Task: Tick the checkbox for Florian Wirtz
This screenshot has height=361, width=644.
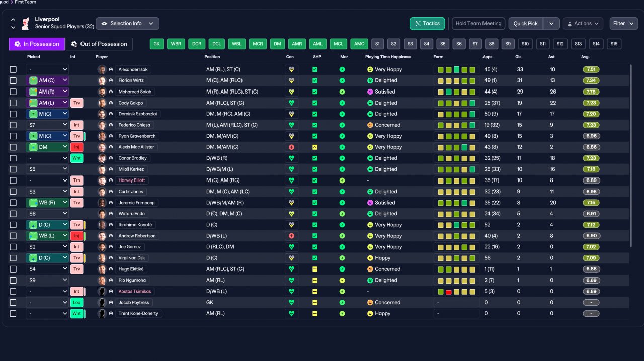Action: [x=13, y=80]
